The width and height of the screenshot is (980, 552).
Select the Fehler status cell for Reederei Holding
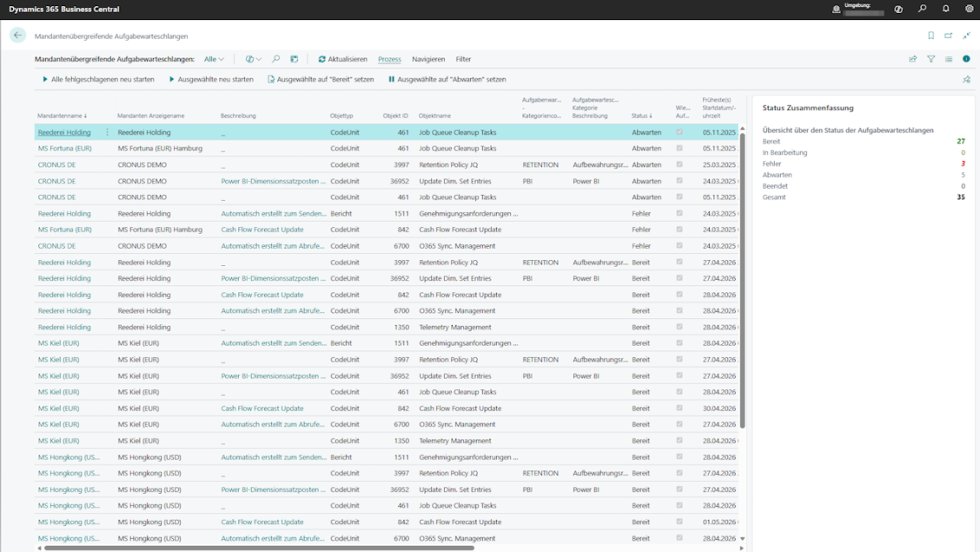click(640, 213)
